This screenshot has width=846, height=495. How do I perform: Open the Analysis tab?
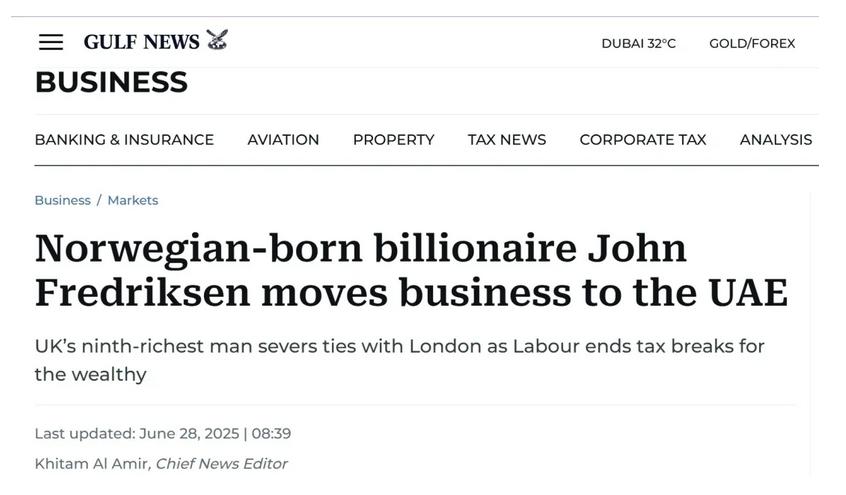(x=775, y=140)
